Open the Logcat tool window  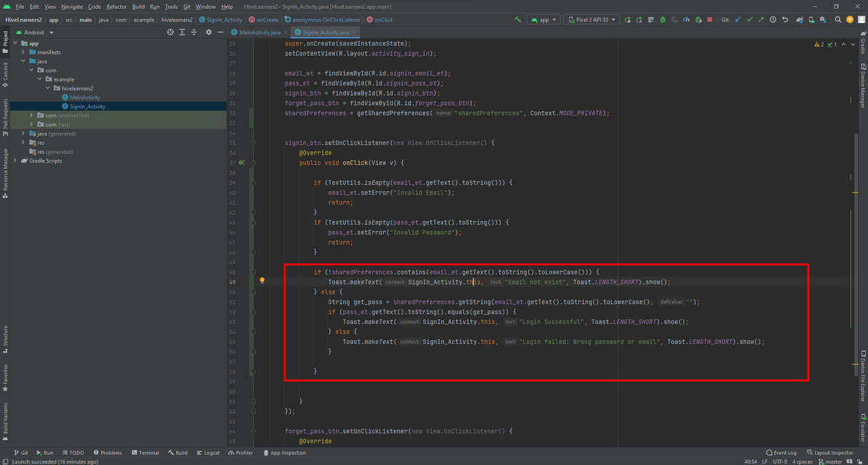coord(208,453)
